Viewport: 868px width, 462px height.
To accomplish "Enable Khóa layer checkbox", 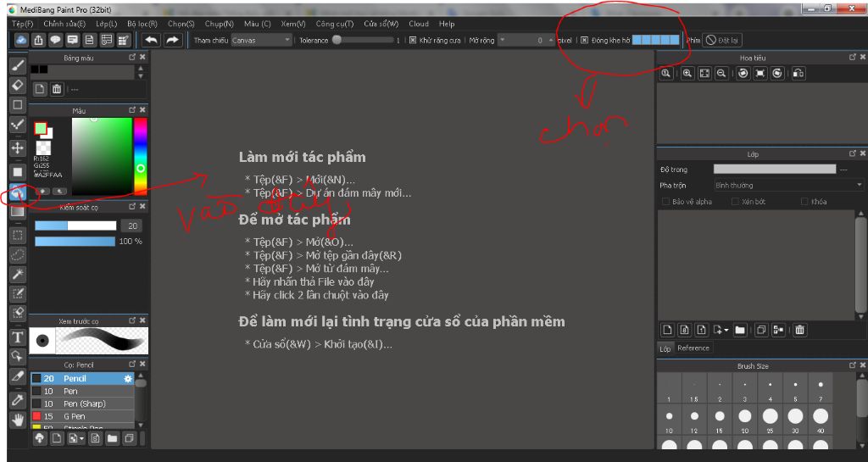I will (x=804, y=202).
